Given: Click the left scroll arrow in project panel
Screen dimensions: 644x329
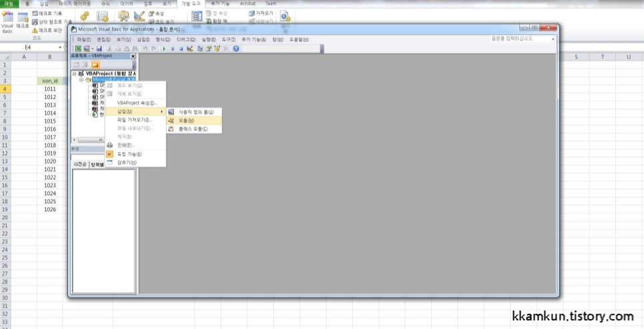Looking at the screenshot, I should [75, 140].
